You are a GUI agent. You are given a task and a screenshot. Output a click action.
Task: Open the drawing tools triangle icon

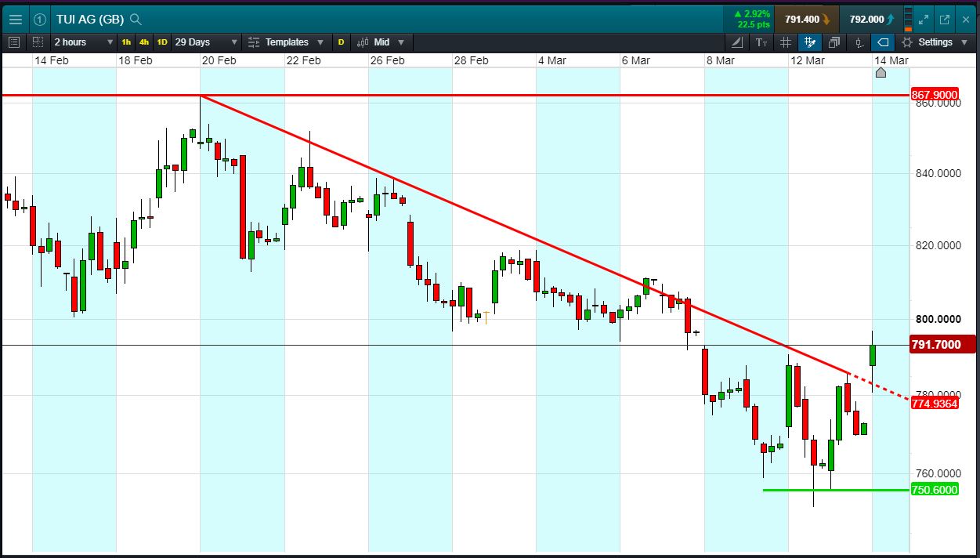coord(738,42)
